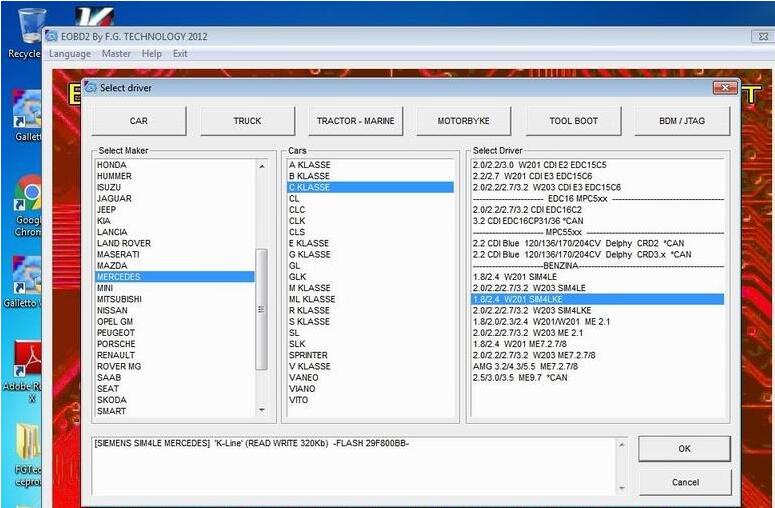Select PORSCHE maker

point(174,343)
